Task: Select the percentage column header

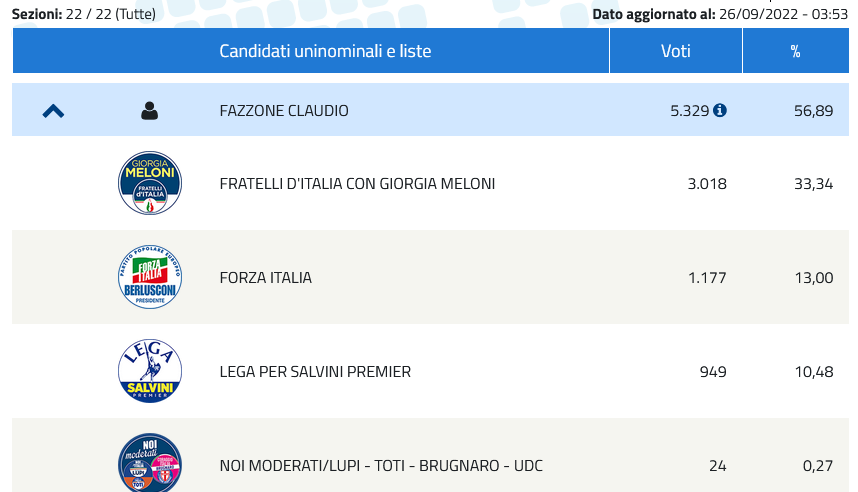Action: point(796,51)
